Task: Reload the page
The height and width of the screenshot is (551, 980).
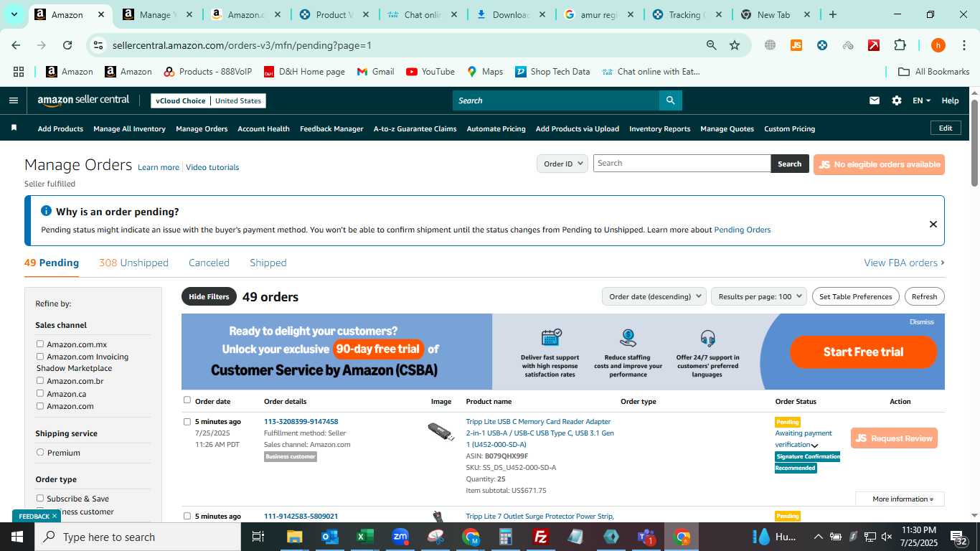Action: [x=67, y=45]
